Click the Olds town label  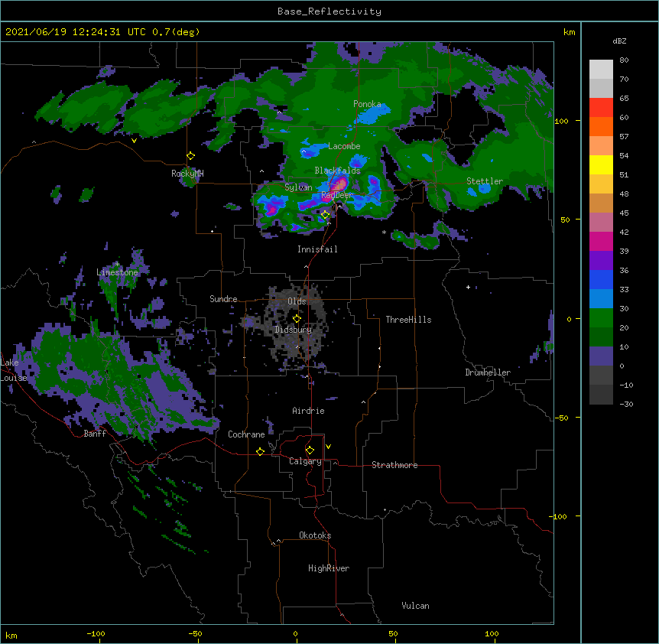point(297,301)
